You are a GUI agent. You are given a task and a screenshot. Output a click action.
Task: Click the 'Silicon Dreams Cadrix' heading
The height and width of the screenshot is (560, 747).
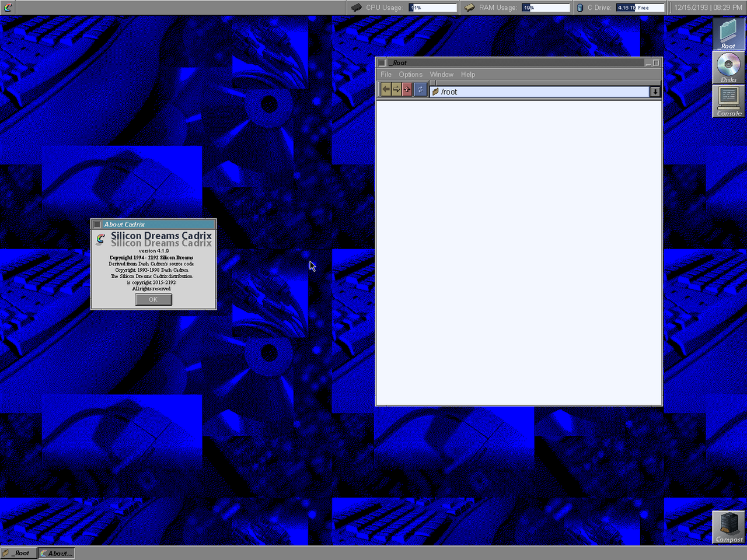click(x=162, y=236)
